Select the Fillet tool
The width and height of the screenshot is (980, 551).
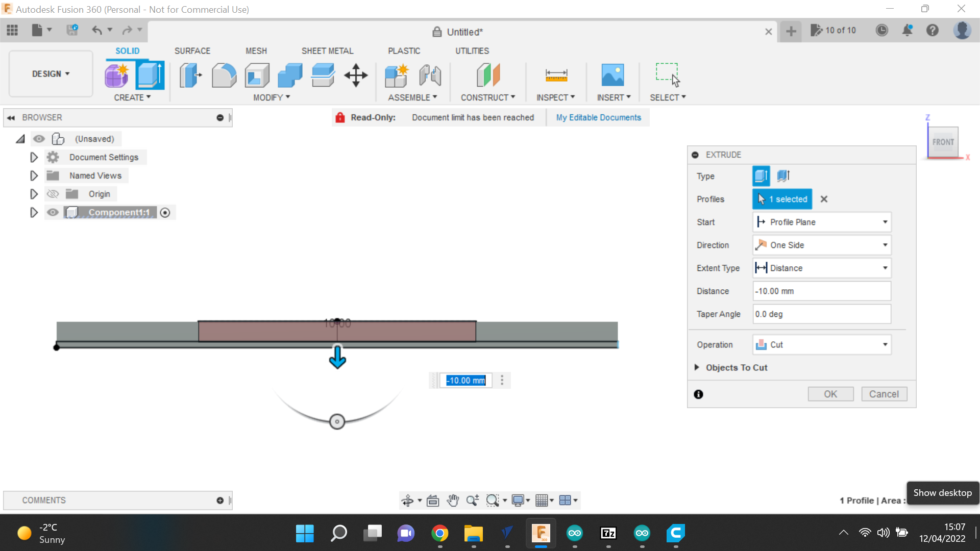pos(224,75)
